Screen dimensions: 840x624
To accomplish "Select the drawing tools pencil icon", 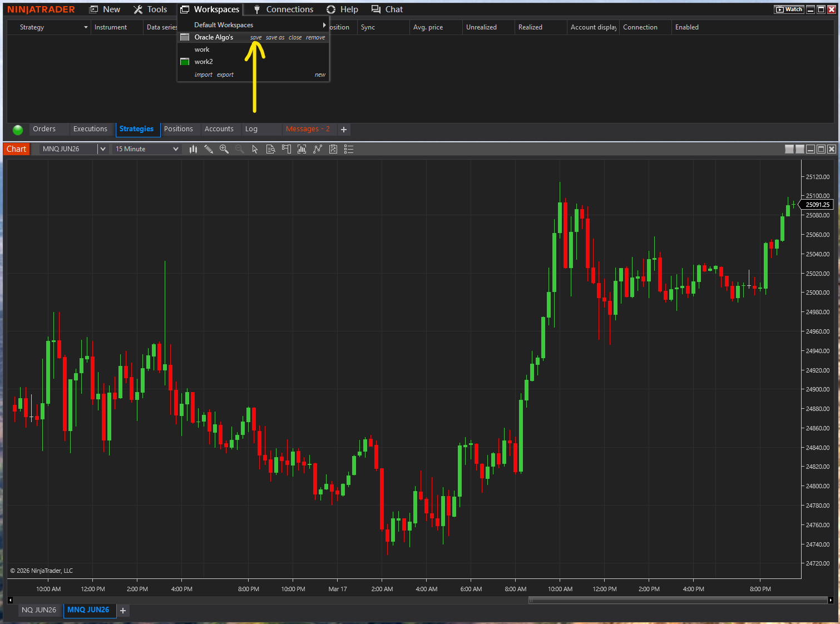I will (x=209, y=149).
